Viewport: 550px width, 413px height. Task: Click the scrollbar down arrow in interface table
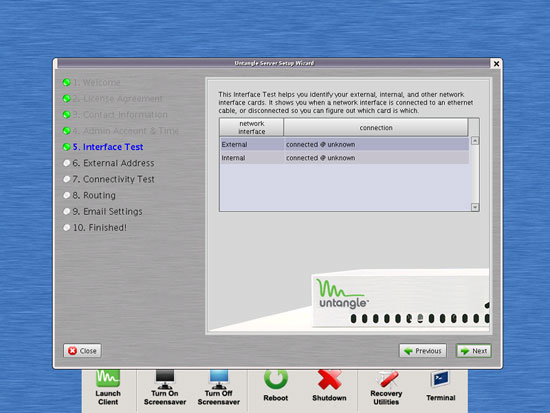(475, 207)
